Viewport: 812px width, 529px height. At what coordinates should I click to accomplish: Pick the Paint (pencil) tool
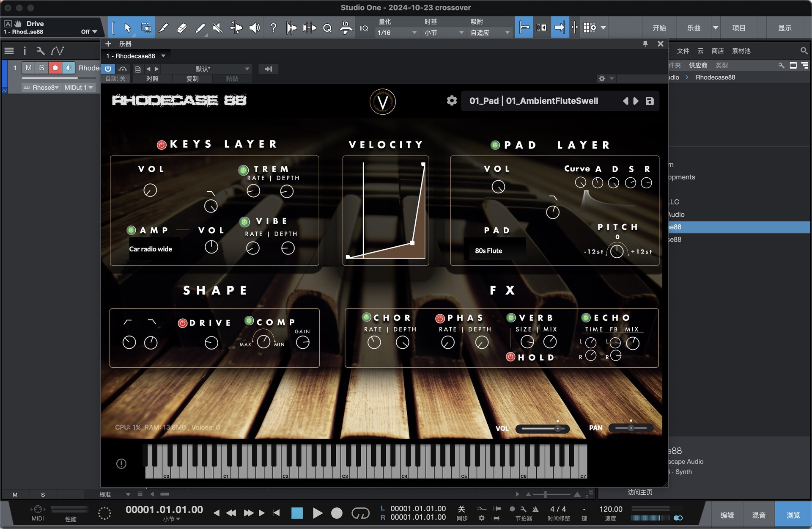[200, 28]
